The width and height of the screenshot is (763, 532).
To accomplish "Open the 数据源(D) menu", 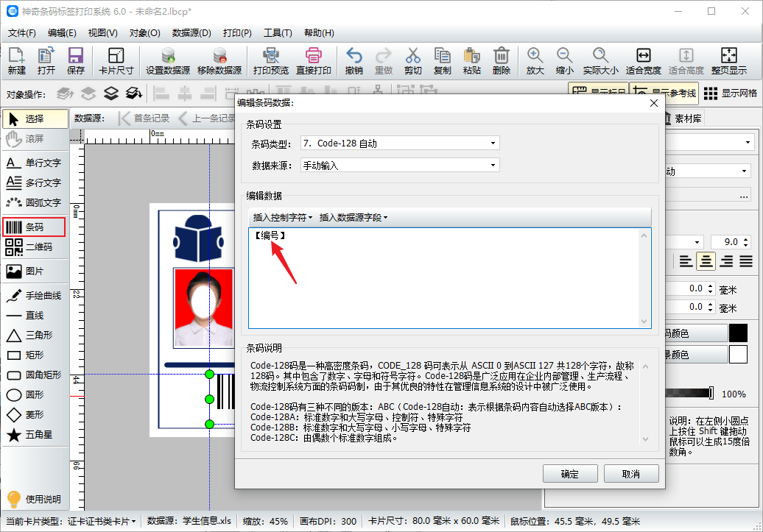I will [191, 33].
